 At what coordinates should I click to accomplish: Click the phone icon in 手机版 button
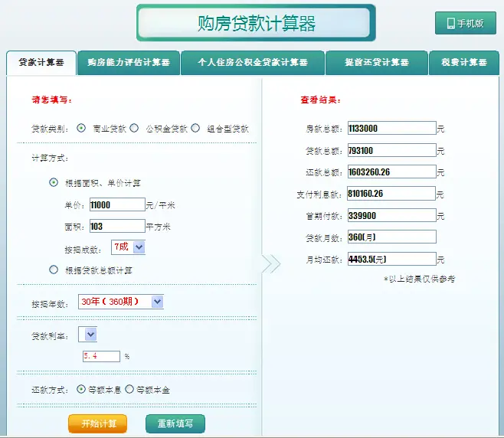(450, 24)
